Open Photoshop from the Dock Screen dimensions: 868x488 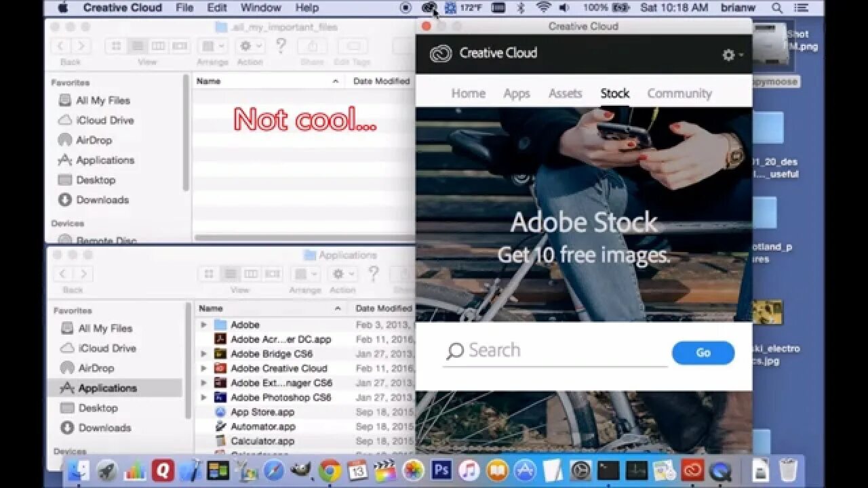[x=441, y=470]
